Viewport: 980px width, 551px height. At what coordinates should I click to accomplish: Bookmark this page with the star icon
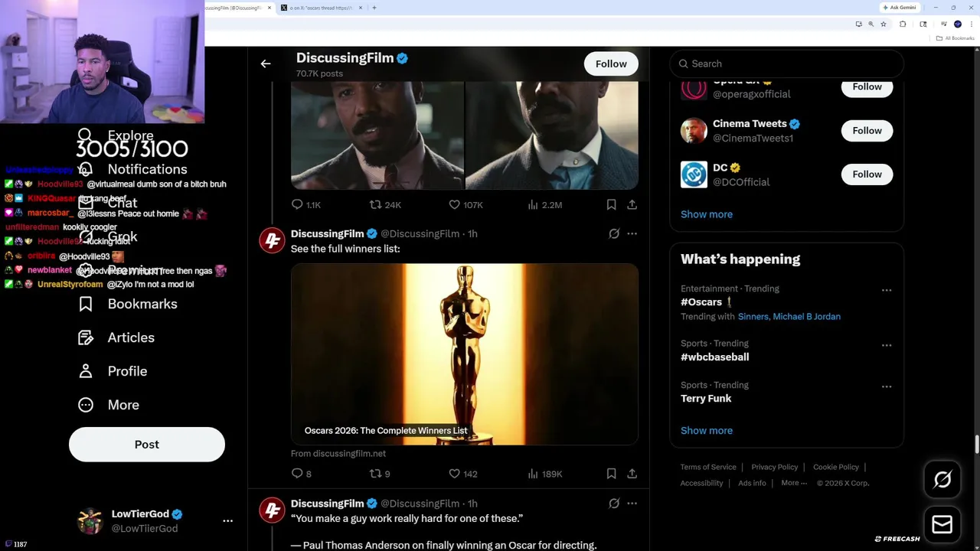coord(884,24)
